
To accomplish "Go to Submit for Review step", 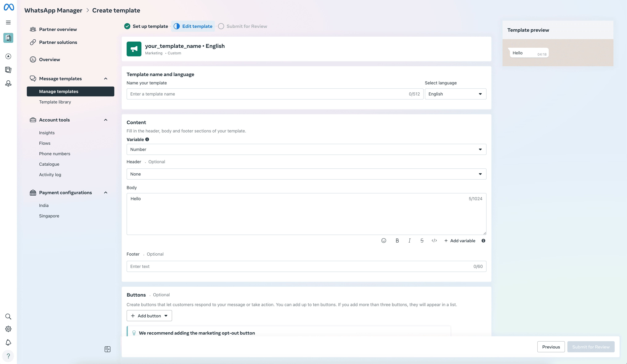I will click(243, 26).
